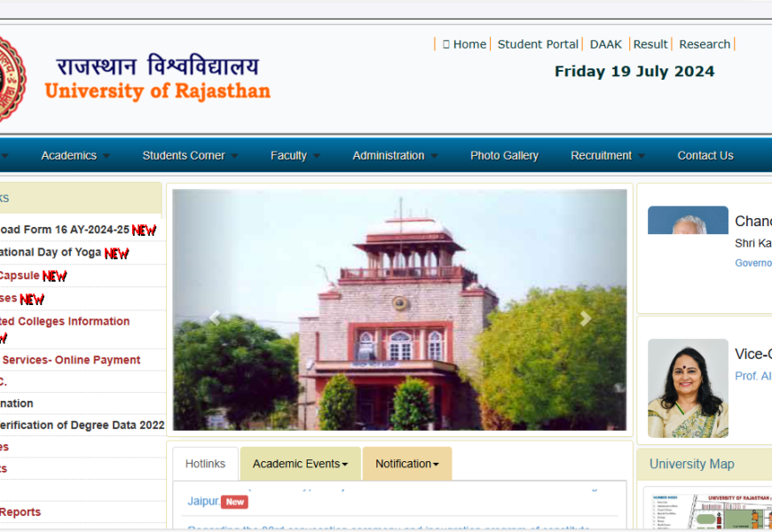
Task: Go to previous slide in carousel
Action: pyautogui.click(x=214, y=318)
